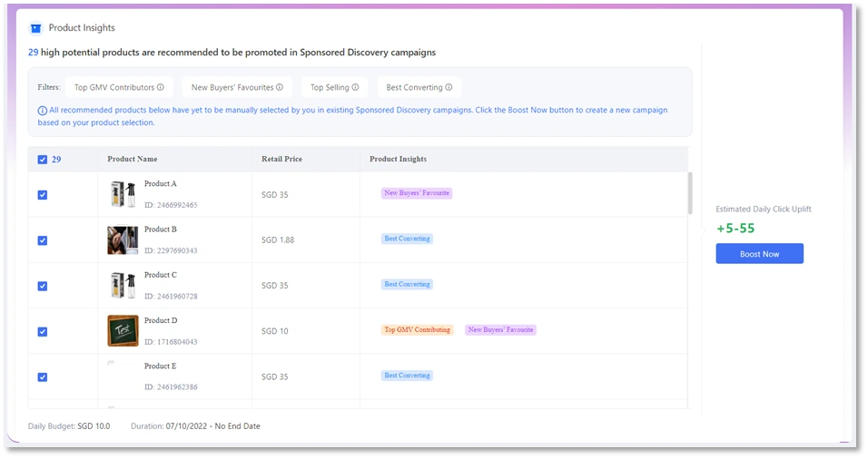Click the product table vertical scrollbar

[x=690, y=193]
